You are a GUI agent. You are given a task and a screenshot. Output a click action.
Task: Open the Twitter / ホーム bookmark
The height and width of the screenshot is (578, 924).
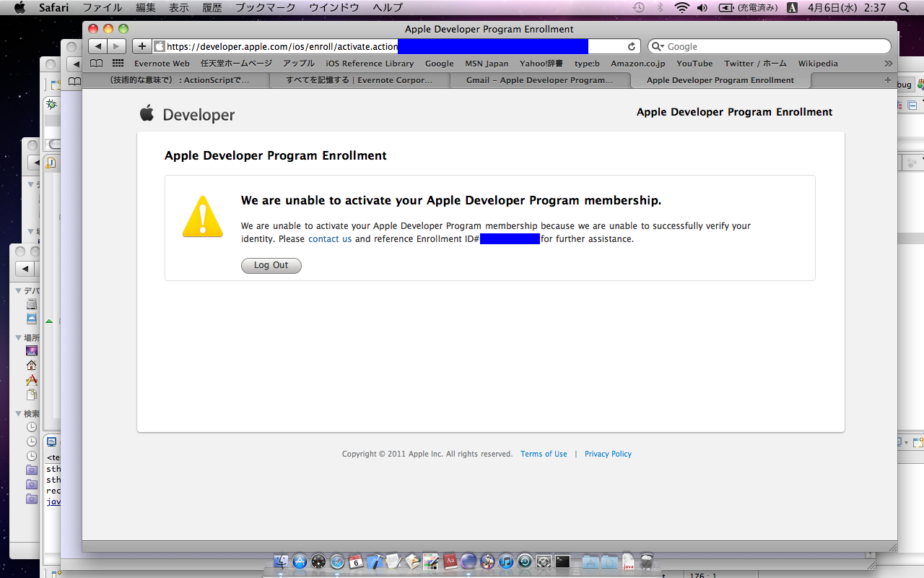[755, 64]
